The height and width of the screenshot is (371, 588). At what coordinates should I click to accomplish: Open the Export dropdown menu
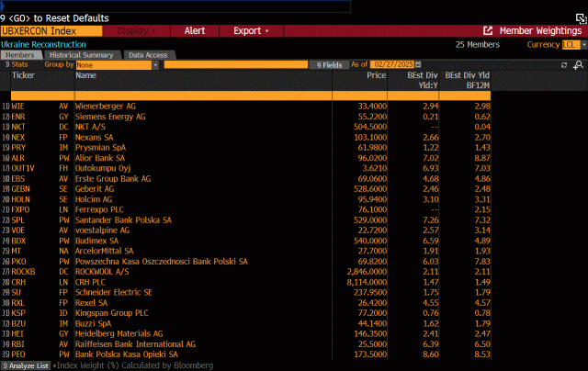(251, 30)
